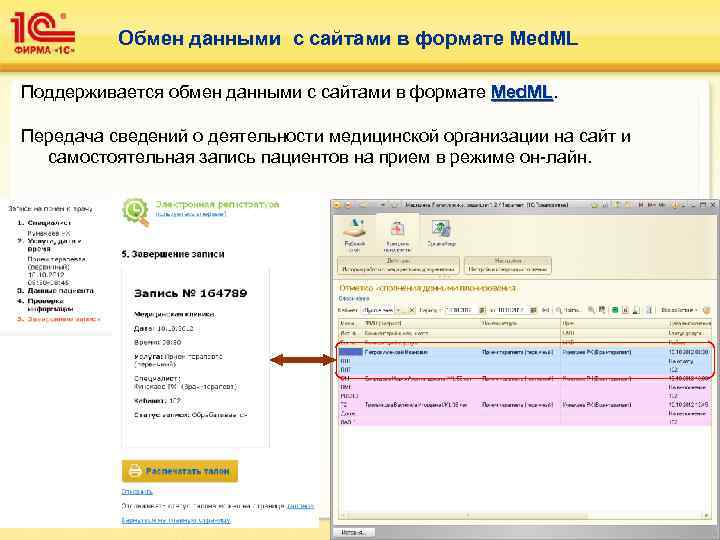Click the period end date field
Screen dimensions: 720x540
tap(511, 310)
